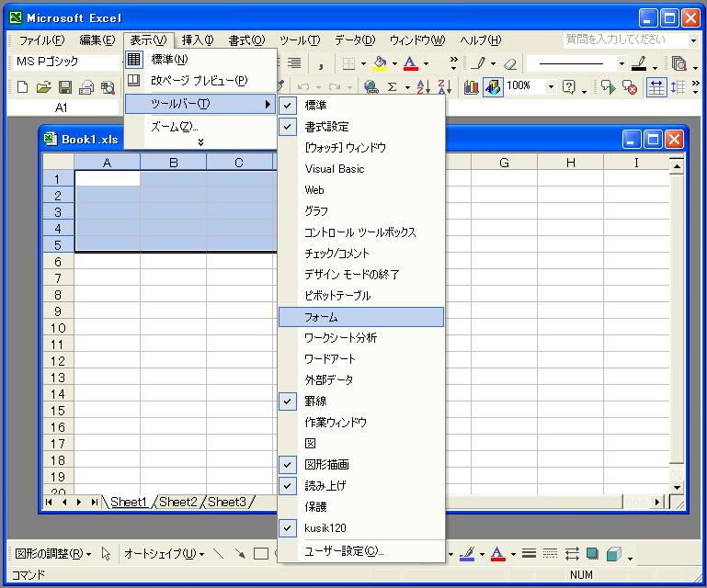Screen dimensions: 707x588
Task: Choose the Rectangle drawing tool
Action: click(260, 553)
